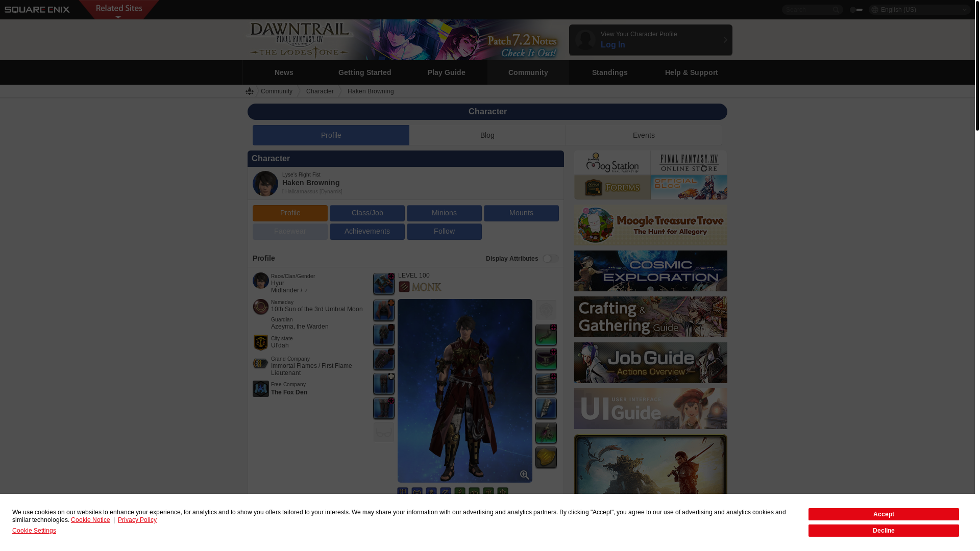Click the Grand Company rank insignia
This screenshot has height=551, width=980.
[x=261, y=363]
